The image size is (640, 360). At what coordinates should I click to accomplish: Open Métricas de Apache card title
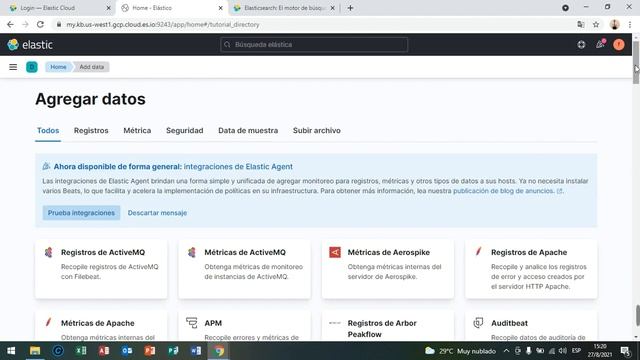(x=98, y=323)
